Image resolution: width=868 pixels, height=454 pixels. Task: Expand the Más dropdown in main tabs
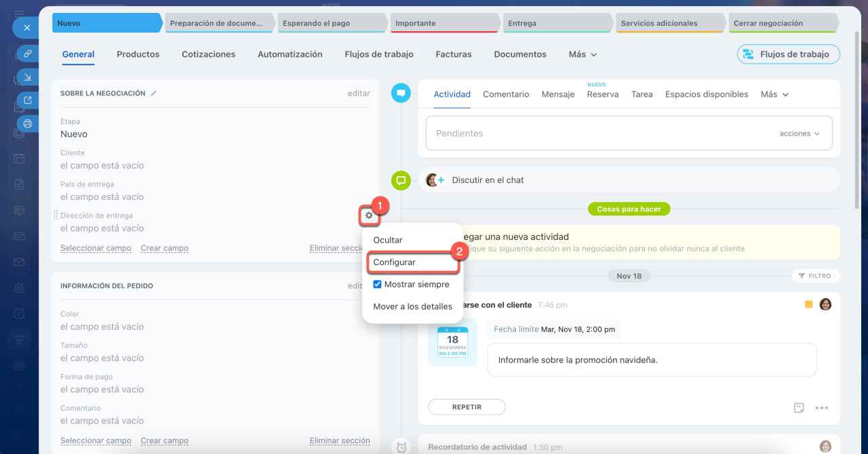(583, 54)
